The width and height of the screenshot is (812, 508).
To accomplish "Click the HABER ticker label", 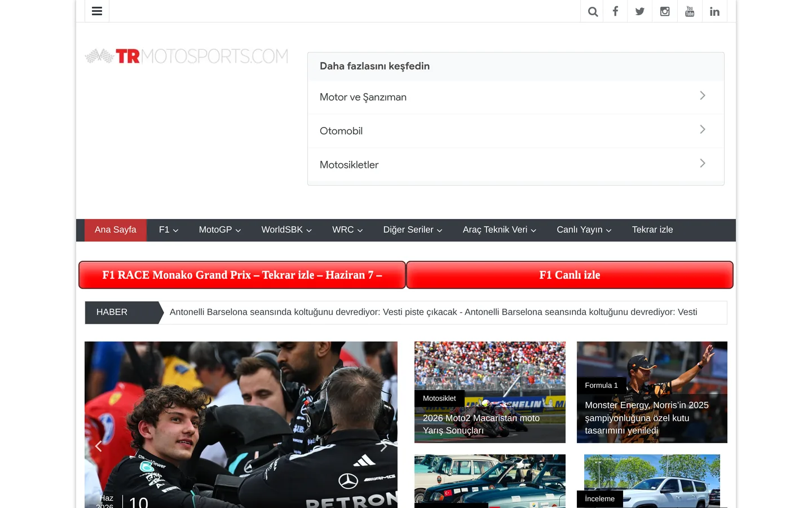I will click(x=124, y=313).
